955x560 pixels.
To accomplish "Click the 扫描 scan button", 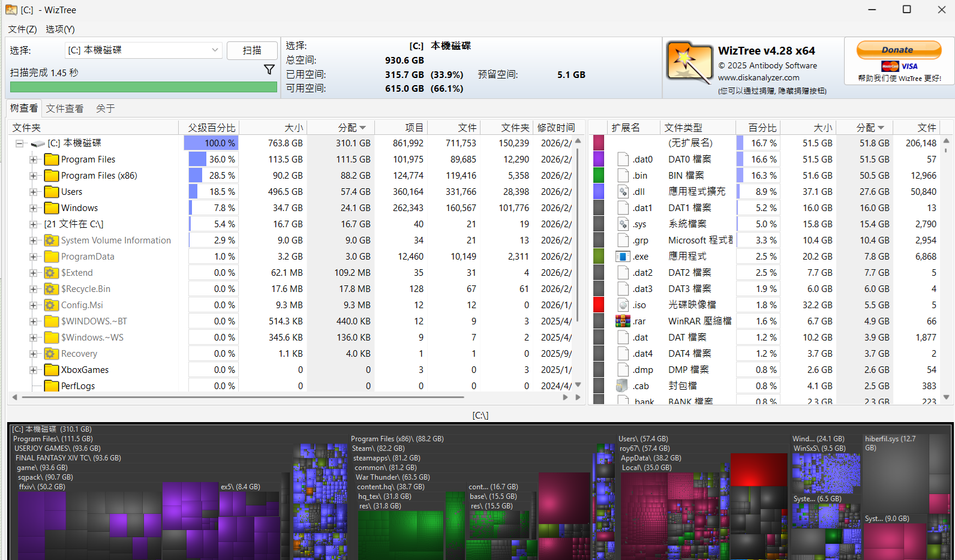I will click(x=252, y=50).
